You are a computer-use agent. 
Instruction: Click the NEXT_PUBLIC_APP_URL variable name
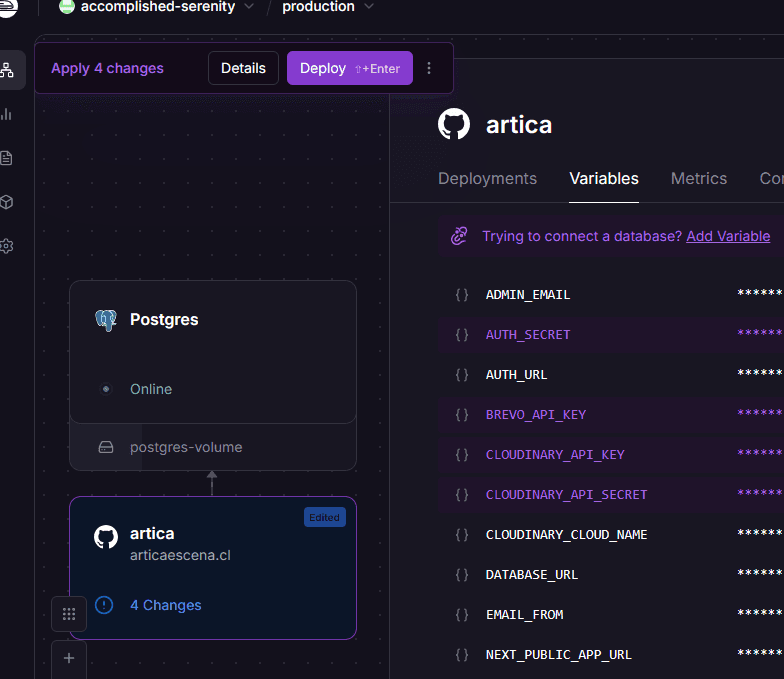pos(558,654)
